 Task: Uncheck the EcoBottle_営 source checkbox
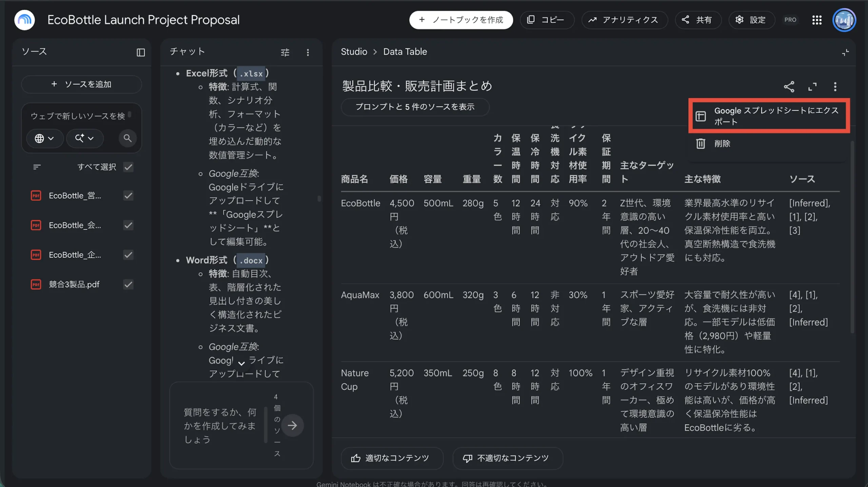pyautogui.click(x=128, y=196)
